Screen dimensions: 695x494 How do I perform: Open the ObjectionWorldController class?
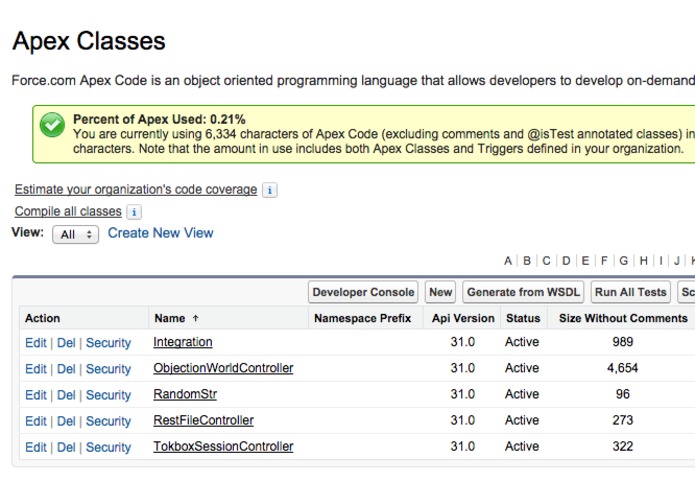[x=223, y=368]
